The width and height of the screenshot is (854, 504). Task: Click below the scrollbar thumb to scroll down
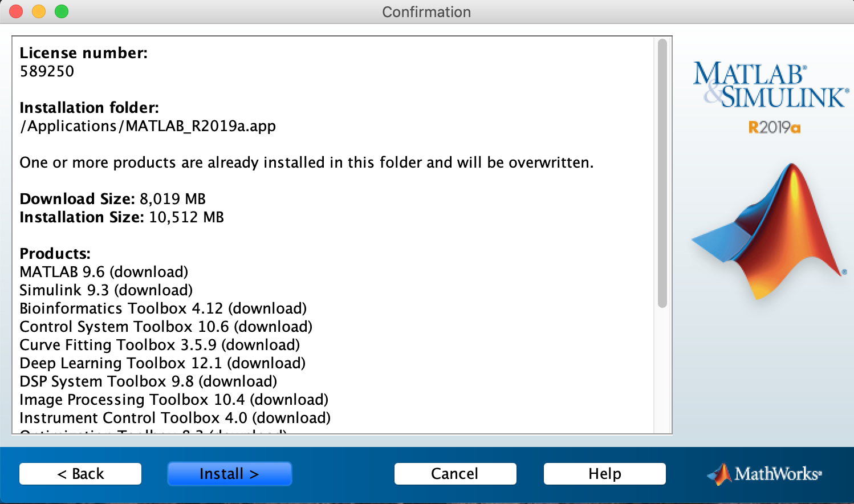click(663, 371)
